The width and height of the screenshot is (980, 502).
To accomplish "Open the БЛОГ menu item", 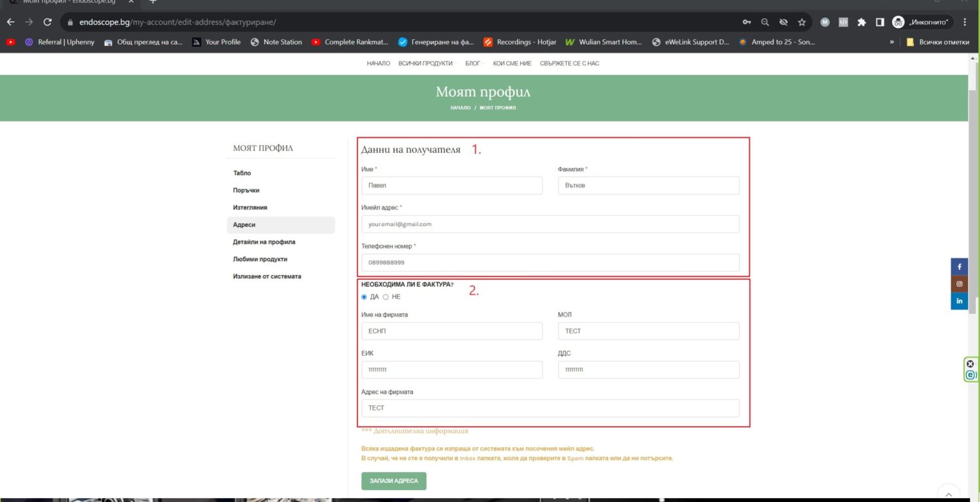I will [472, 63].
